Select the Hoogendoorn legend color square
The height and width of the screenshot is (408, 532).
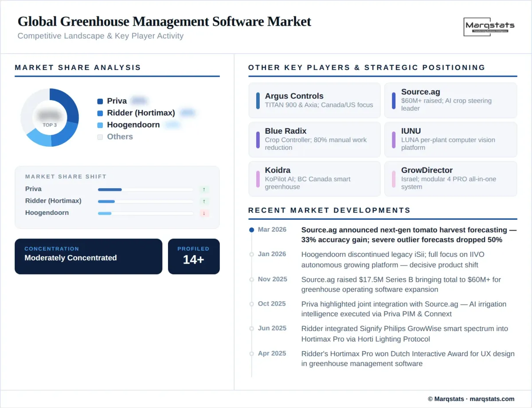pyautogui.click(x=100, y=124)
